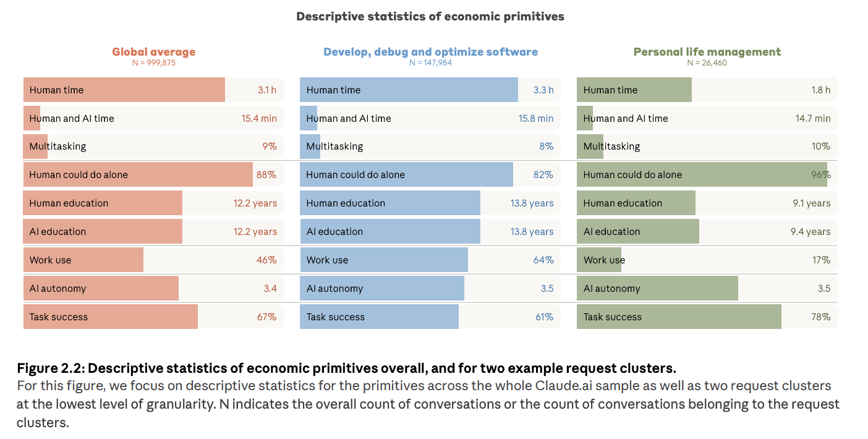This screenshot has height=439, width=868.
Task: Click the blue AI autonomy bar showing 3.5
Action: 382,288
